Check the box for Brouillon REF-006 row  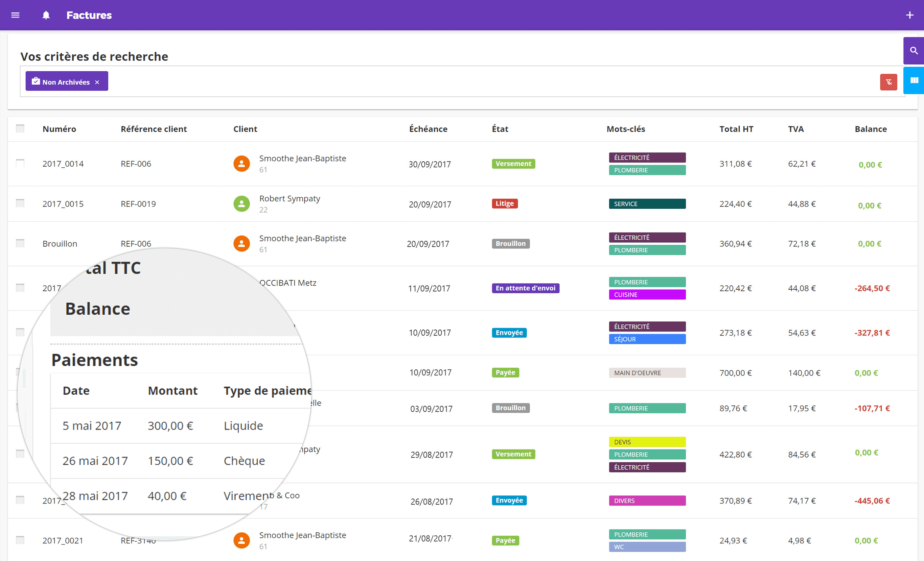pos(20,243)
